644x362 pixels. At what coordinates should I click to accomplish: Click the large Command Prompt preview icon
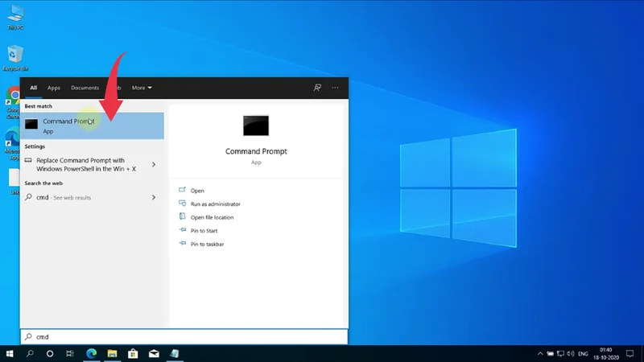256,125
